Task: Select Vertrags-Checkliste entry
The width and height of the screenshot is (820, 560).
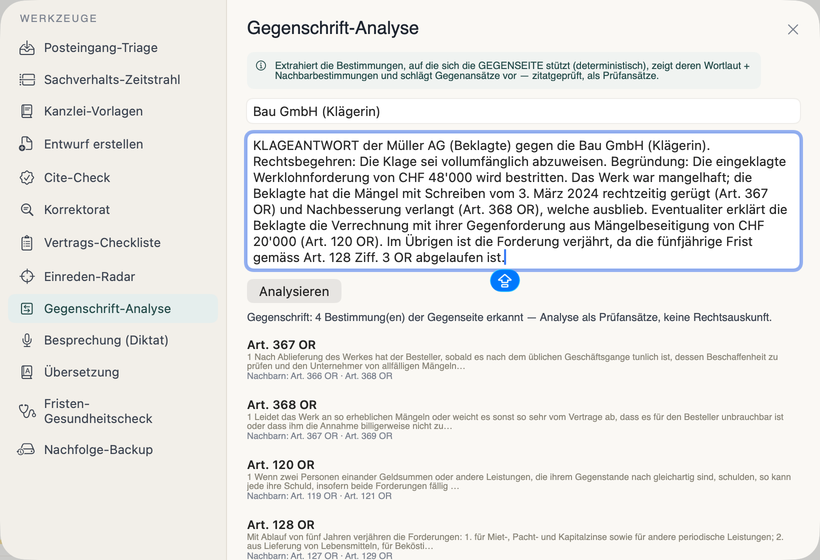Action: 113,243
